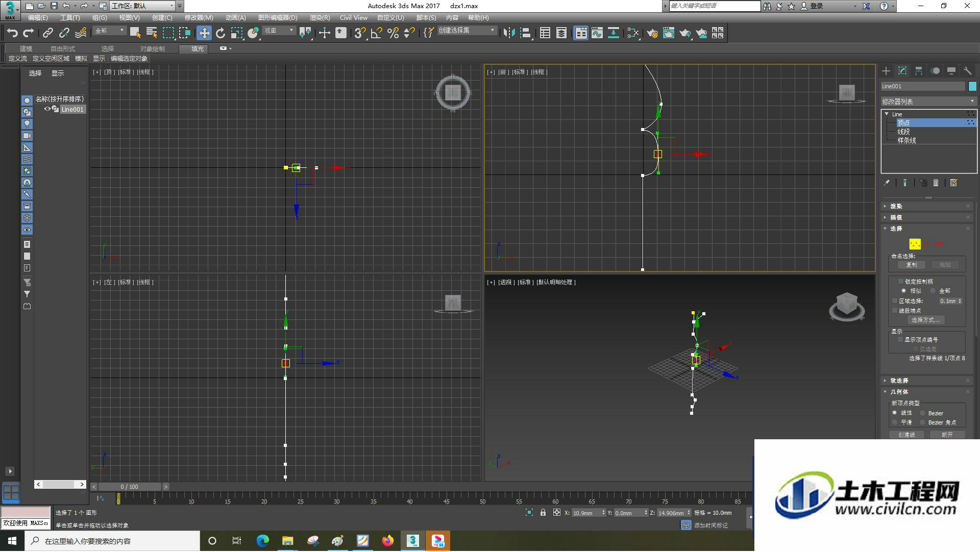Activate the Select and Scale tool
This screenshot has height=552, width=980.
pos(237,33)
